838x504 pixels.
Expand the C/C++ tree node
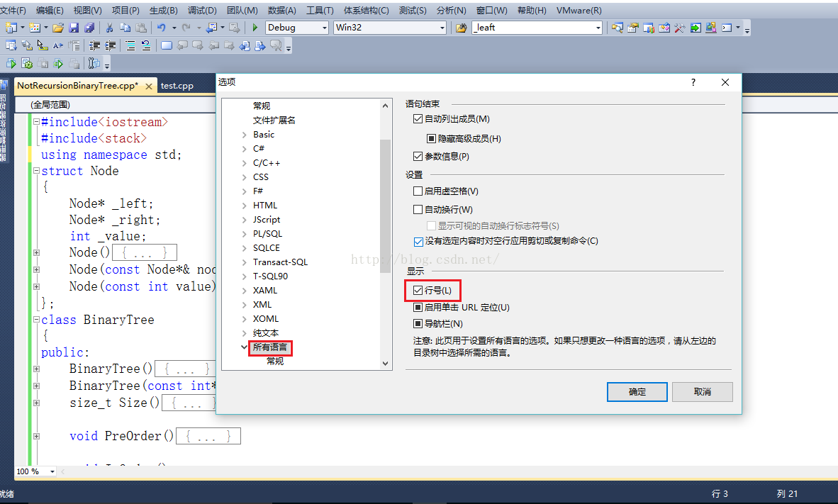tap(244, 163)
